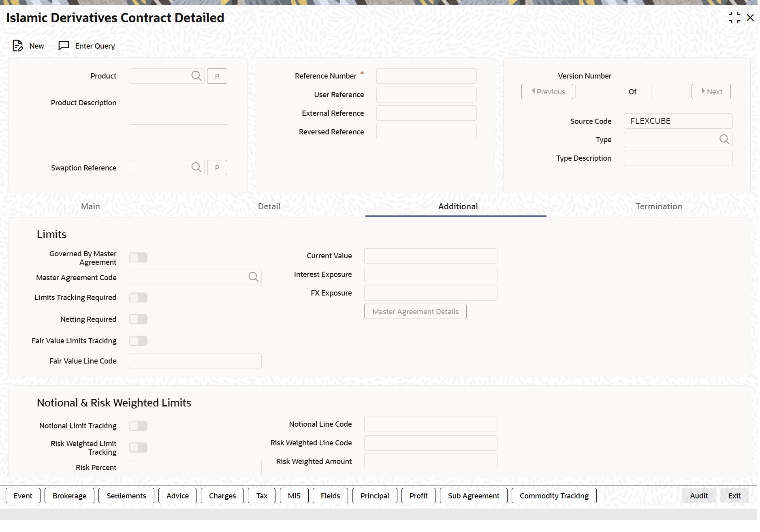Screen dimensions: 760x532
Task: Focus the Risk Percent field
Action: tap(195, 468)
